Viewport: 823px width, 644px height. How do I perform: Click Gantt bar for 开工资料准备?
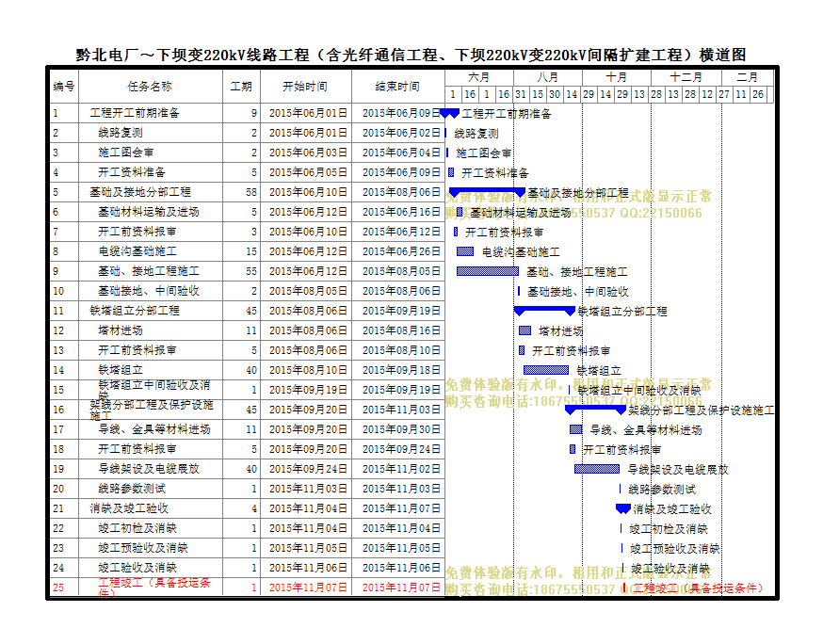point(451,172)
